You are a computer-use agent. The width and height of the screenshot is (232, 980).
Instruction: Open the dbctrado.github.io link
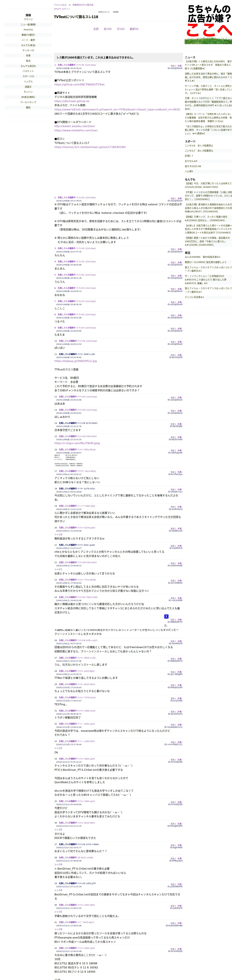(x=72, y=101)
